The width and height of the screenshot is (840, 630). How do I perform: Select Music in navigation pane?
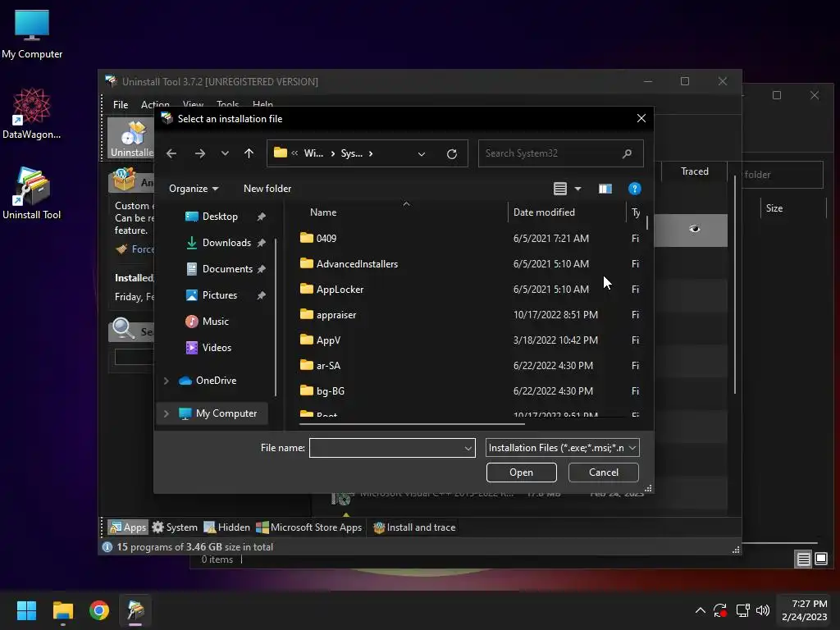click(216, 322)
